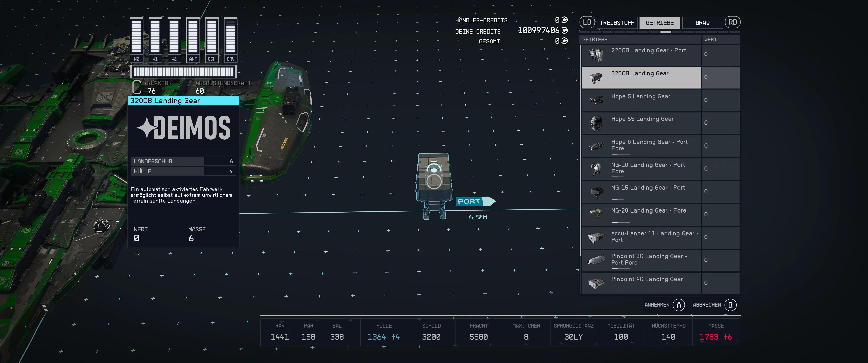Click the 320CB Landing Gear part icon

[x=596, y=78]
